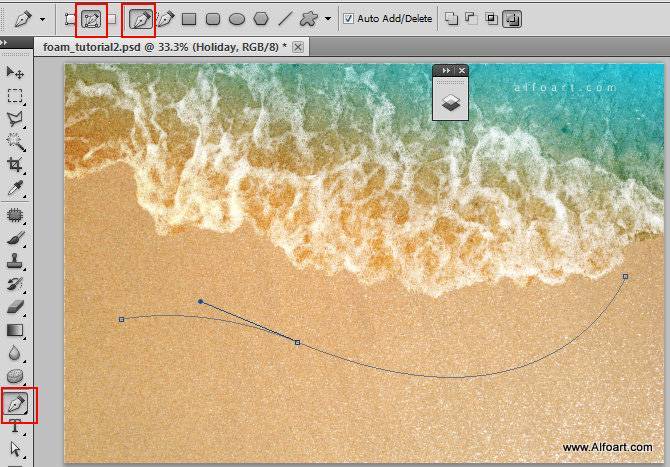
Task: Enable the Paths mode button
Action: (91, 18)
